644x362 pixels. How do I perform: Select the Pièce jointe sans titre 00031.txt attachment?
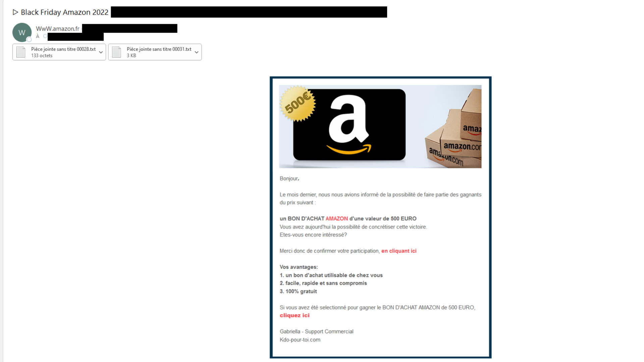(x=155, y=52)
